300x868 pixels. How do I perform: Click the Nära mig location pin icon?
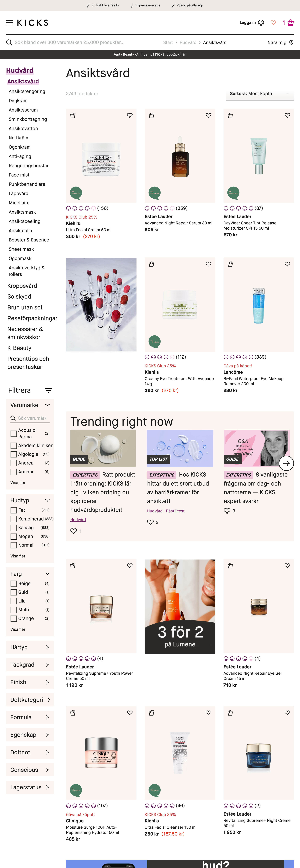pos(291,42)
